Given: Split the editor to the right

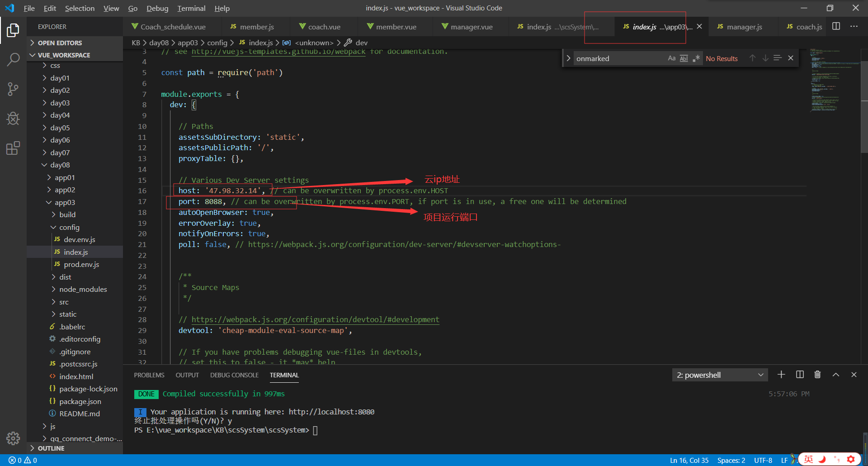Looking at the screenshot, I should pos(836,26).
